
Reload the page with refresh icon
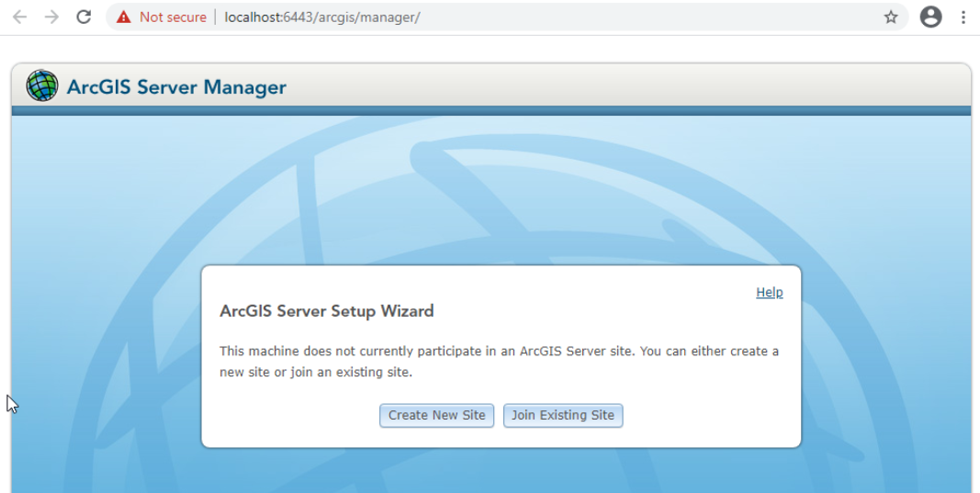[84, 17]
